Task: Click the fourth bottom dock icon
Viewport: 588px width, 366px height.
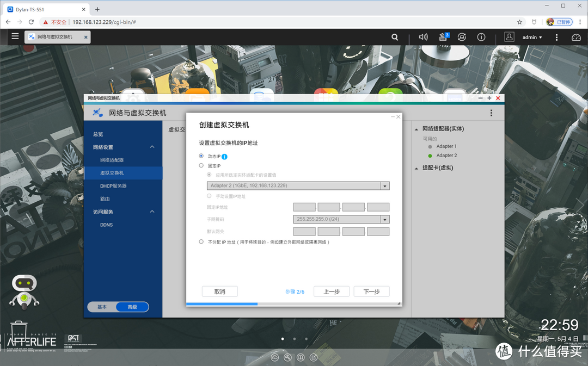Action: coord(314,357)
